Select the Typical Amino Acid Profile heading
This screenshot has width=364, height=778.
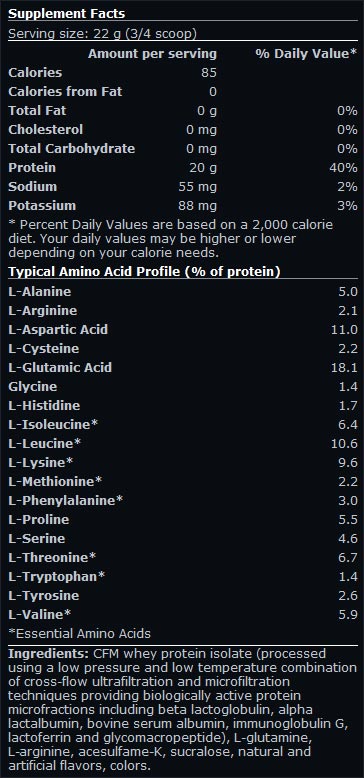[x=144, y=272]
